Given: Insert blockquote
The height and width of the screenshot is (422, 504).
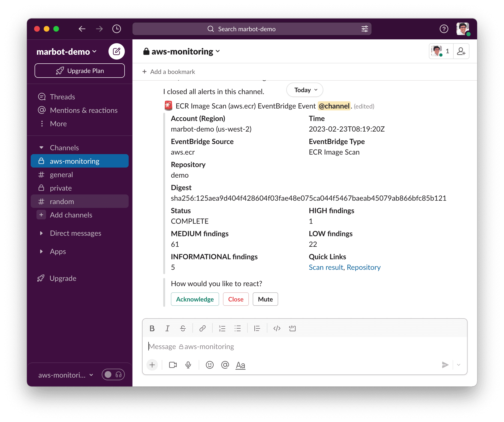Looking at the screenshot, I should 257,328.
